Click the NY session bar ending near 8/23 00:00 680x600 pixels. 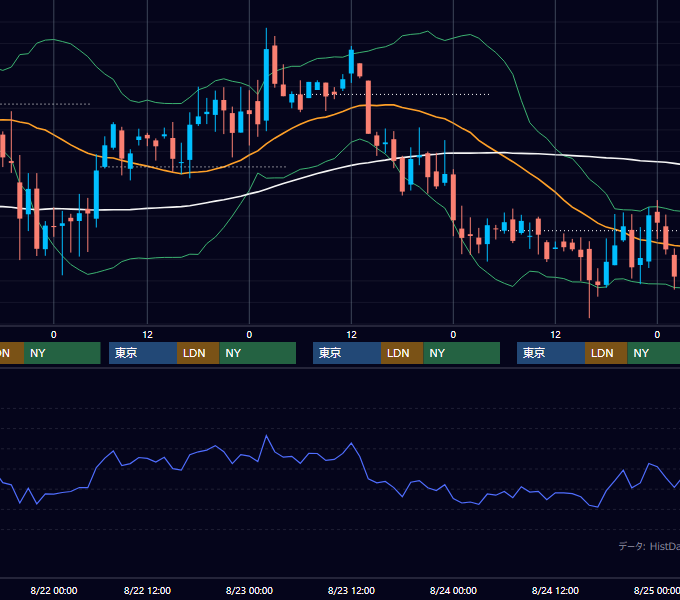[258, 353]
